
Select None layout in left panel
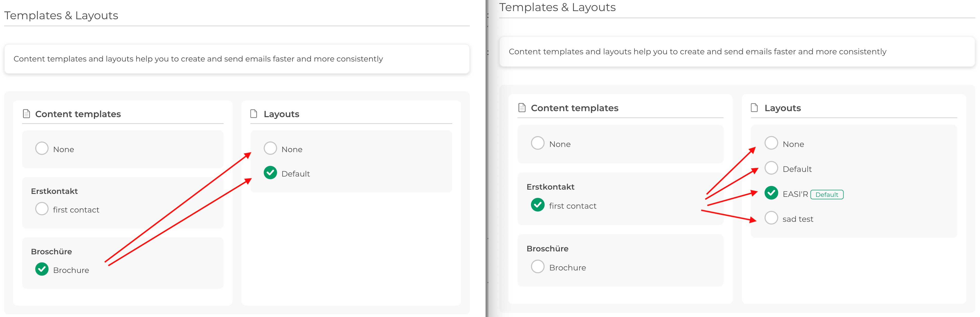pyautogui.click(x=270, y=149)
